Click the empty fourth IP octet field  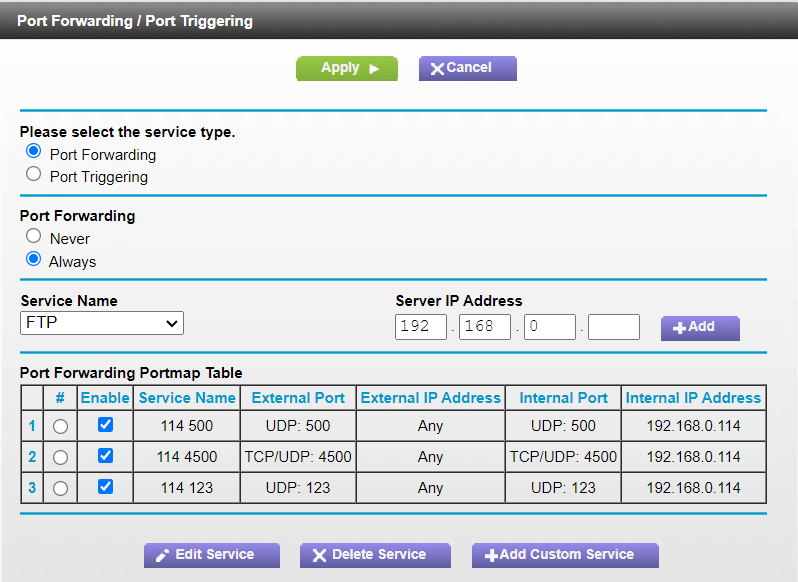[x=614, y=327]
